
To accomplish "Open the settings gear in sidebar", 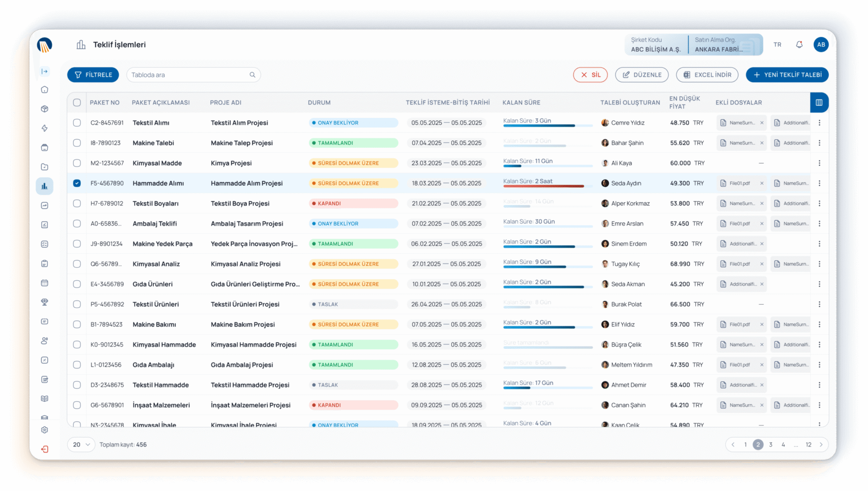I will coord(44,430).
